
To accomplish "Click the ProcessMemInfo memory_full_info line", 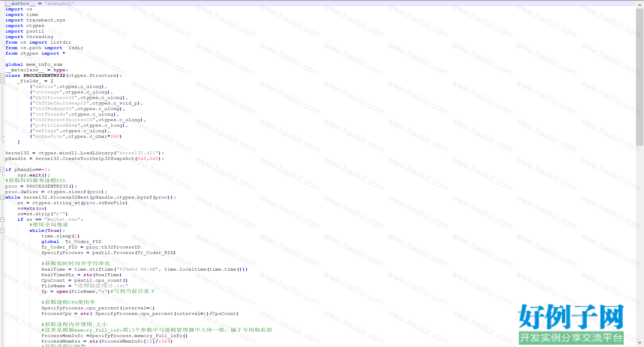I will pos(114,336).
